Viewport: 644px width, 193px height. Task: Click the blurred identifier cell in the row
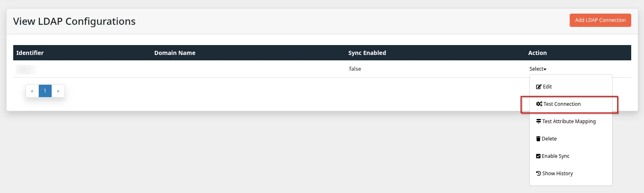[26, 69]
